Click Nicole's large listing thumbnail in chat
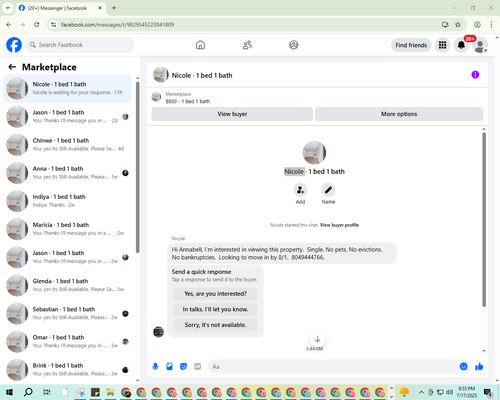Viewport: 500px width, 400px height. click(x=314, y=153)
